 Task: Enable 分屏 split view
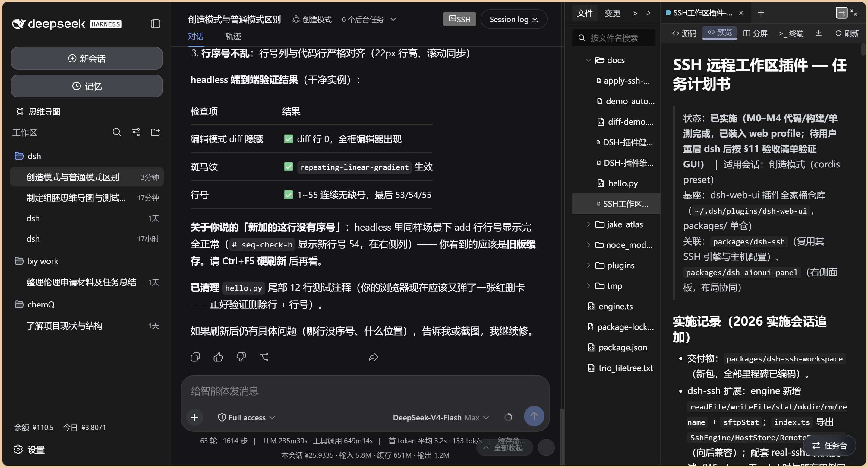(x=756, y=33)
